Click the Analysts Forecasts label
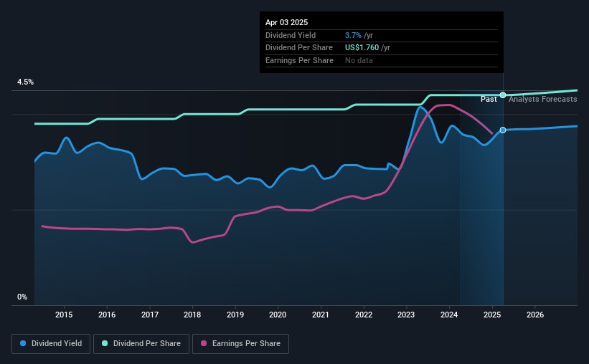This screenshot has width=589, height=364. click(543, 99)
